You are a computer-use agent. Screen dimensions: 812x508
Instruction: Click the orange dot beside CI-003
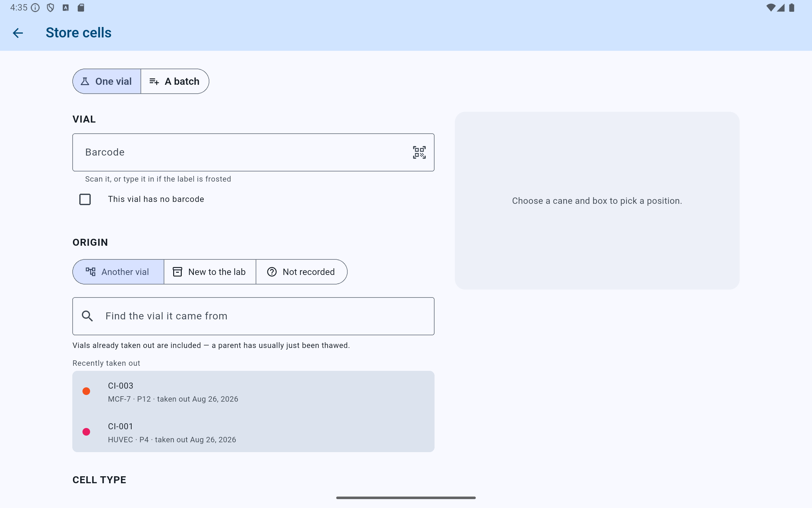pyautogui.click(x=86, y=391)
